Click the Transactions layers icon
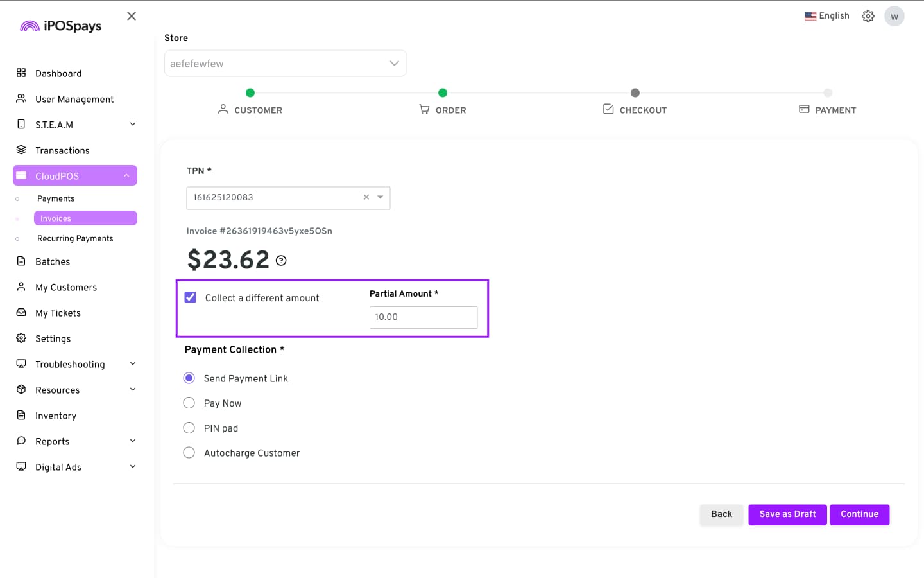 [x=21, y=150]
